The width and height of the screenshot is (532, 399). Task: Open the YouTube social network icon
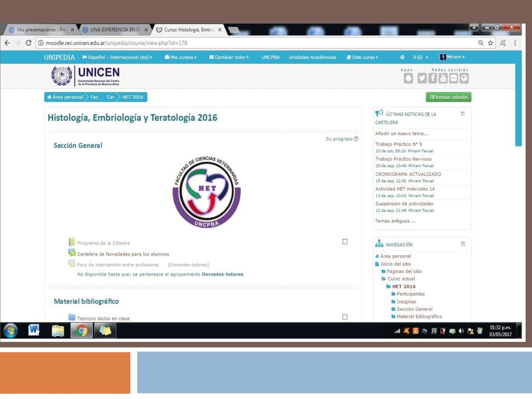[443, 78]
